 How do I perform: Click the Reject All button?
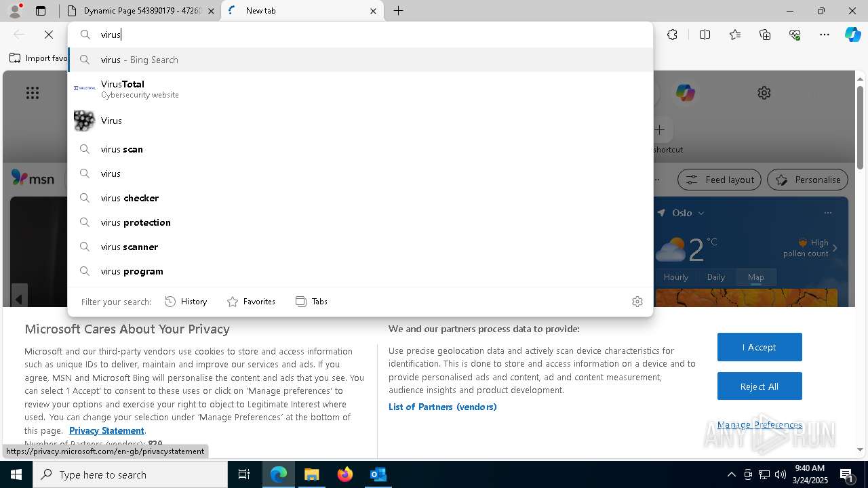tap(759, 386)
